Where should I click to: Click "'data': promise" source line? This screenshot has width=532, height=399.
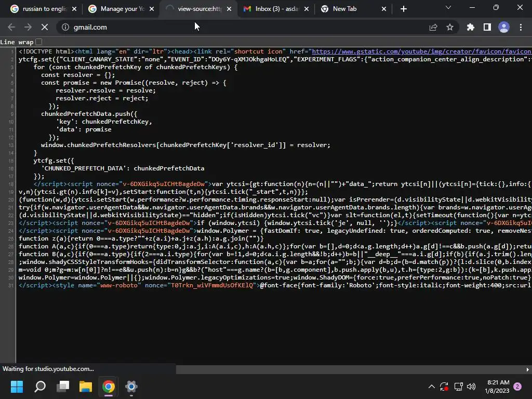[x=84, y=129]
